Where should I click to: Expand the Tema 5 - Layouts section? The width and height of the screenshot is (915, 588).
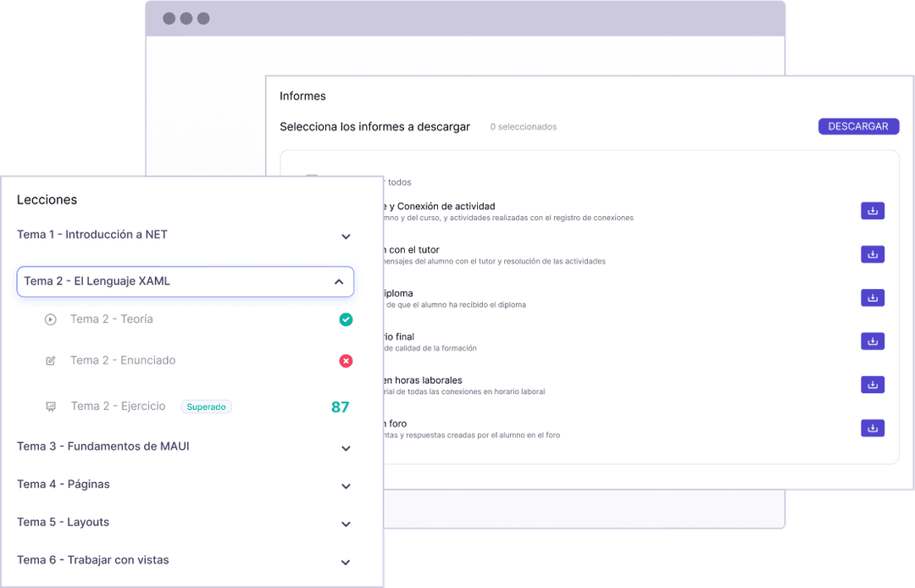pos(346,524)
